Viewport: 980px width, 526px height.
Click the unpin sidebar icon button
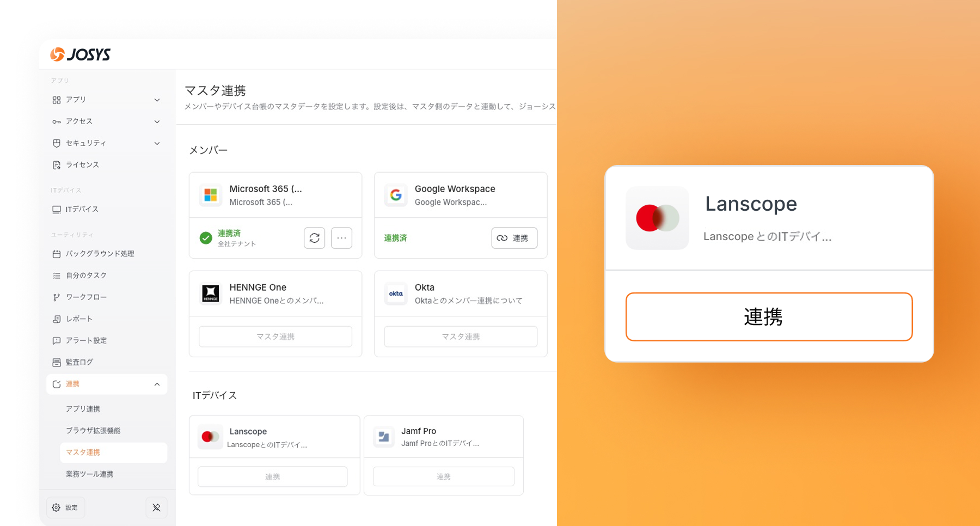tap(156, 507)
